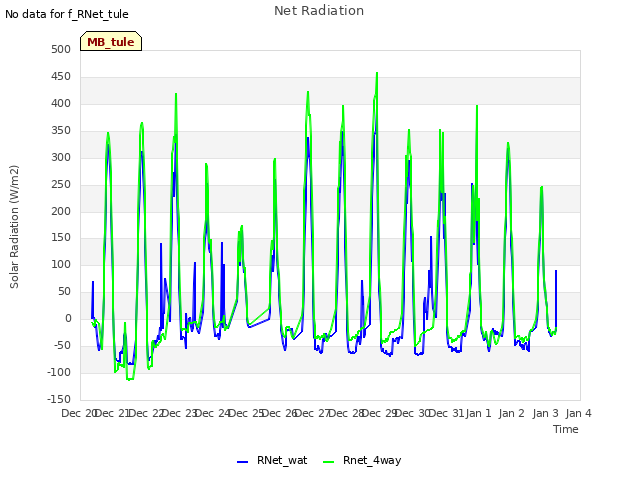Click the 350 y-axis tick label

coord(61,130)
